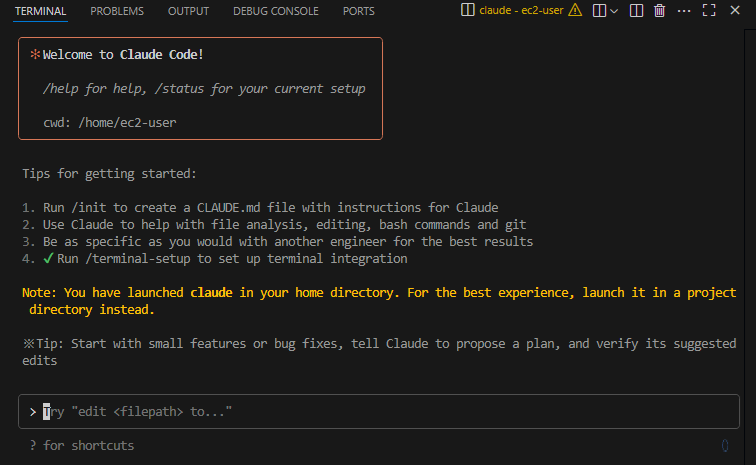Open the DEBUG CONSOLE tab
The width and height of the screenshot is (756, 465).
point(276,11)
